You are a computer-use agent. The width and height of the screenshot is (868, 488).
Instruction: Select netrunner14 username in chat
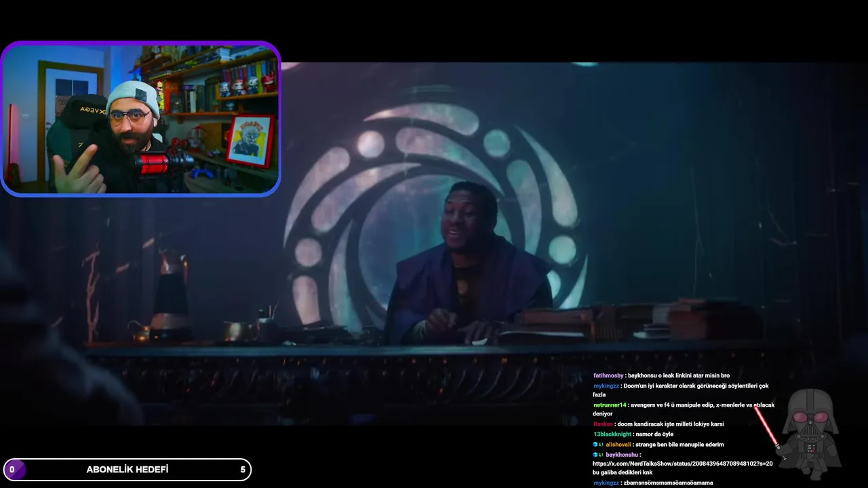[610, 405]
